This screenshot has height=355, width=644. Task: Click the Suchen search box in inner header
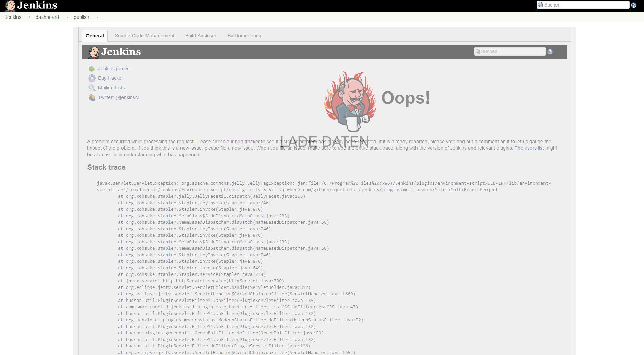[512, 51]
